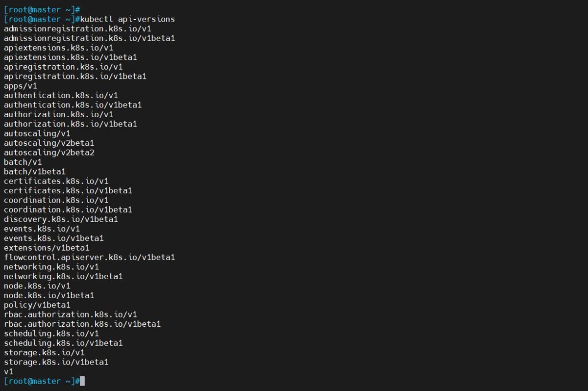Click the kubectl api-versions command text

point(127,19)
